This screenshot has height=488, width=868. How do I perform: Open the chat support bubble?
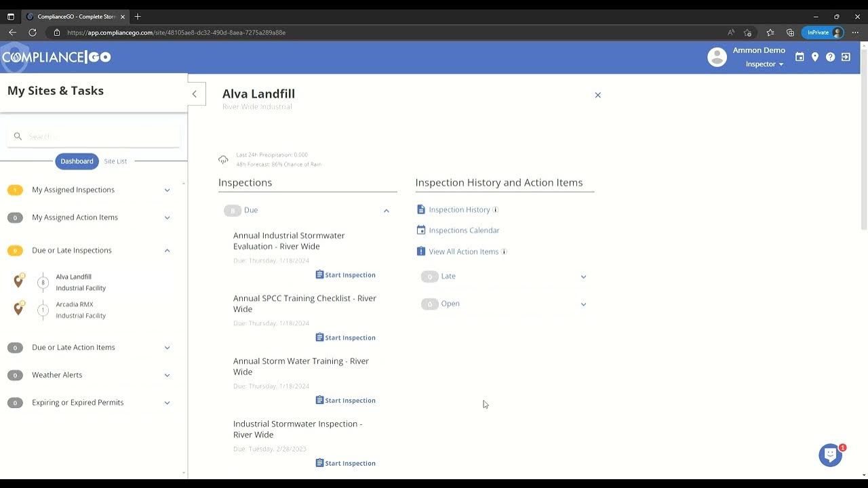coord(830,455)
